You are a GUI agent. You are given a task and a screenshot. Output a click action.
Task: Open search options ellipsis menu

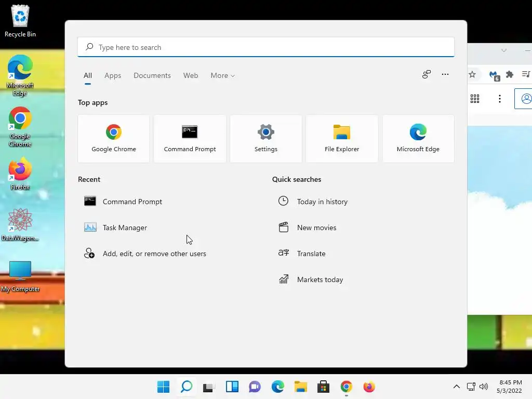(x=445, y=74)
